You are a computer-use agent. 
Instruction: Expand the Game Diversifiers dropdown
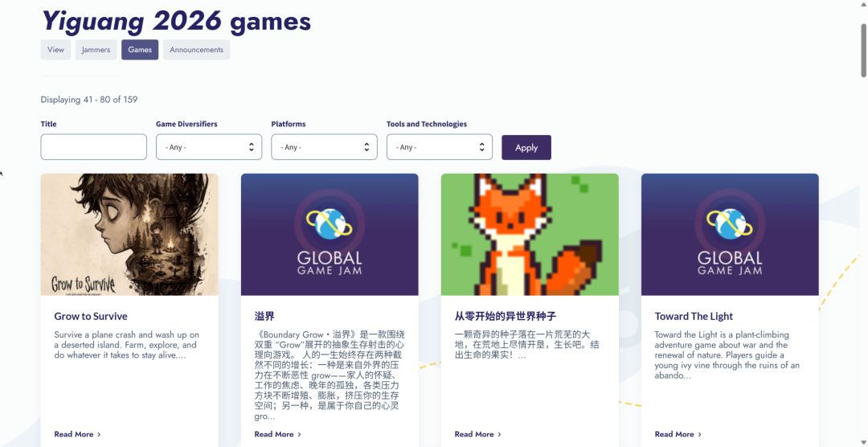pos(209,147)
